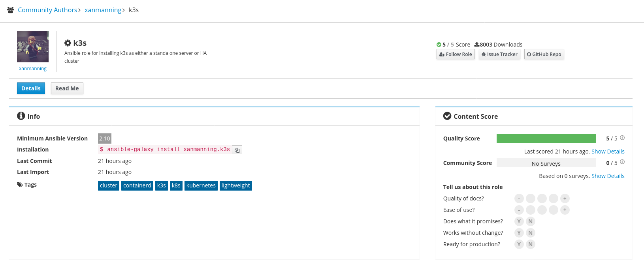Open the Issue Tracker button
The width and height of the screenshot is (644, 262).
tap(499, 54)
